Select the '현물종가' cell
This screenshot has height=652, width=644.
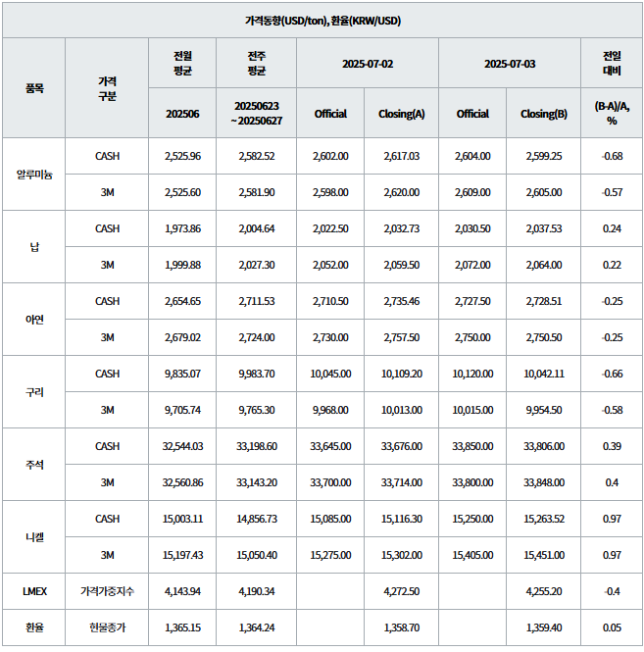click(x=107, y=627)
